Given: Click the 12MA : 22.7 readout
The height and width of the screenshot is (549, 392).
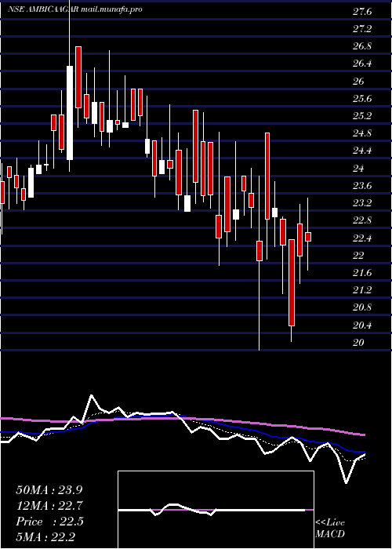Looking at the screenshot, I should [49, 507].
